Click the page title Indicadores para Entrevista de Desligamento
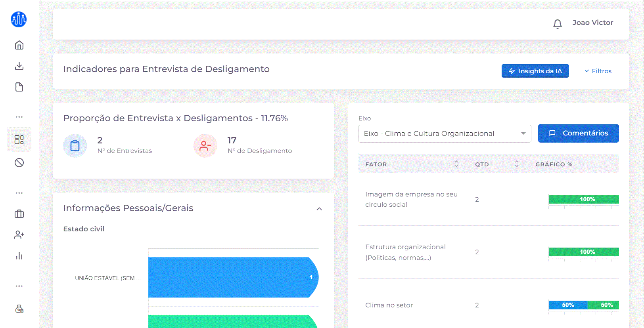This screenshot has height=328, width=644. click(x=166, y=69)
